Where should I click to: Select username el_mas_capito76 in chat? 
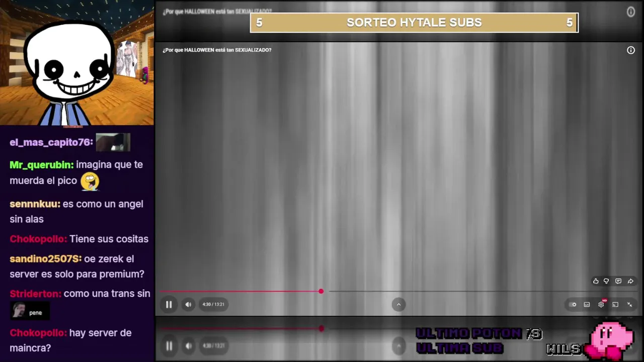pos(51,143)
